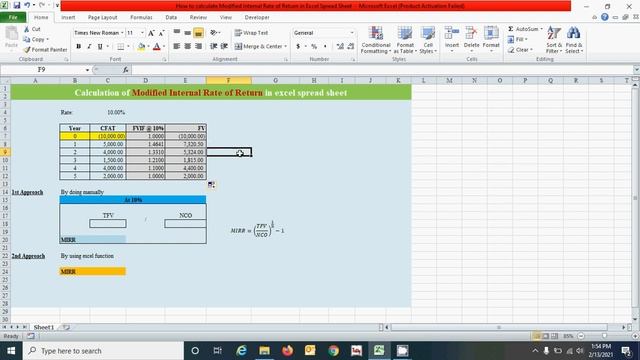640x360 pixels.
Task: Toggle bold formatting
Action: (78, 47)
